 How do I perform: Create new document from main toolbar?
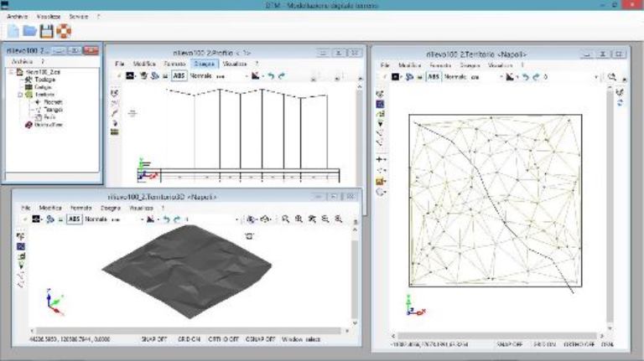coord(13,32)
